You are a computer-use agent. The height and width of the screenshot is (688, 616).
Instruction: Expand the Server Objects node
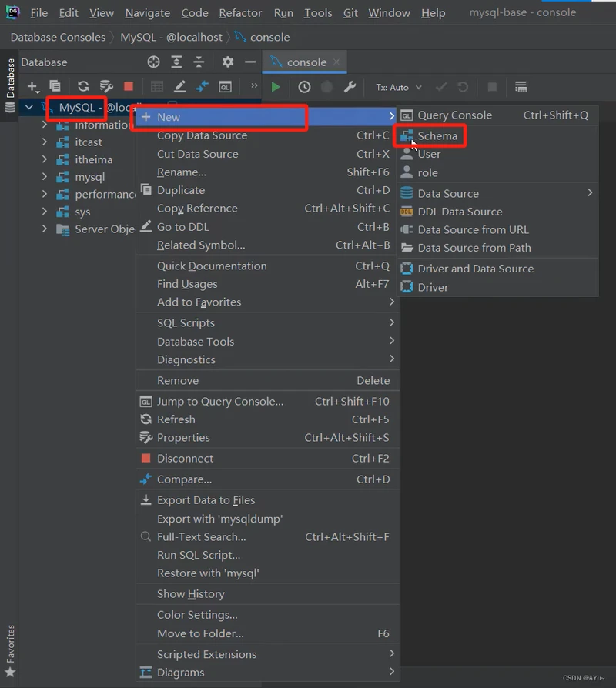tap(45, 229)
